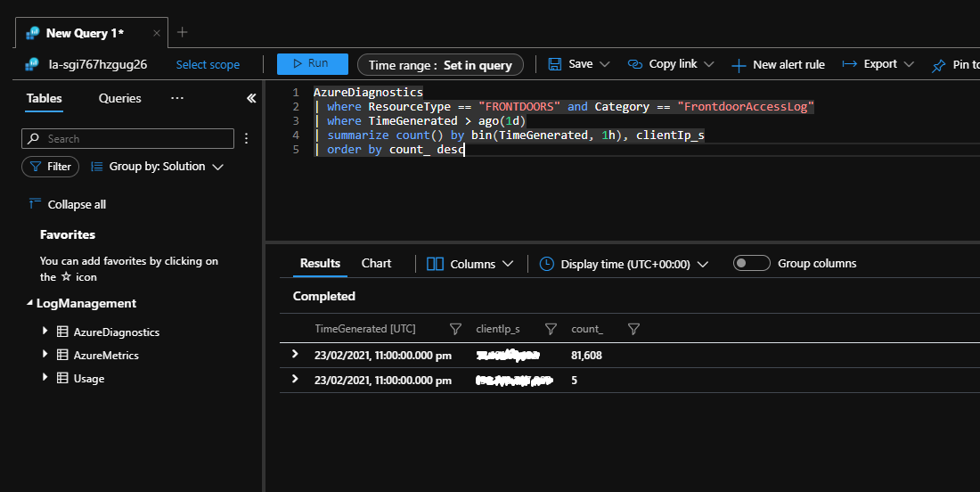Image resolution: width=980 pixels, height=492 pixels.
Task: Click the la-sgi767hzgug26 workspace name
Action: 98,64
